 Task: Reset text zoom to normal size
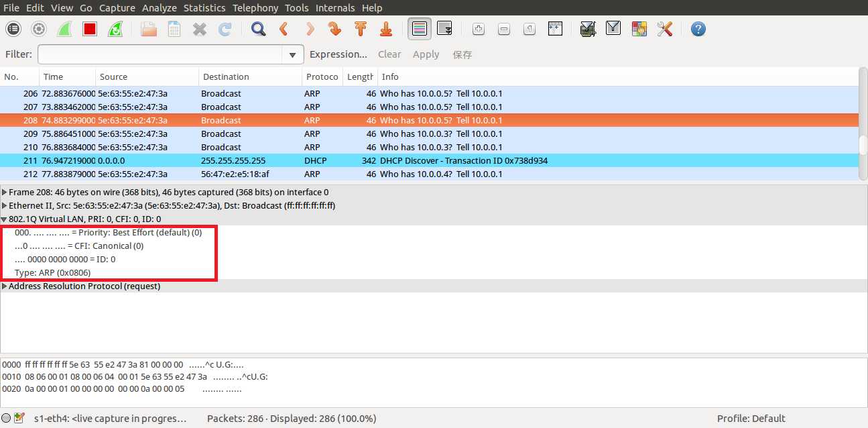pyautogui.click(x=530, y=29)
